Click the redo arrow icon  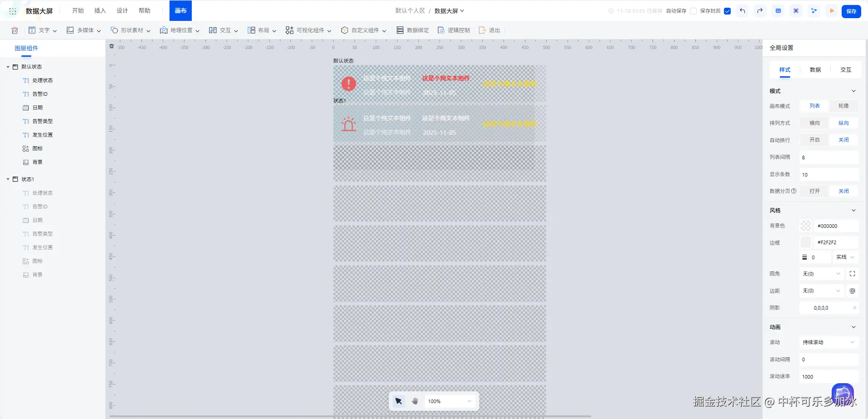[x=760, y=11]
